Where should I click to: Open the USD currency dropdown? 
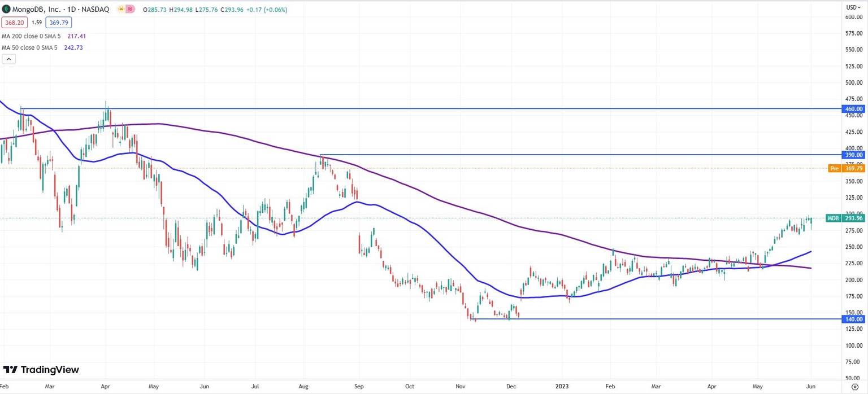click(852, 7)
